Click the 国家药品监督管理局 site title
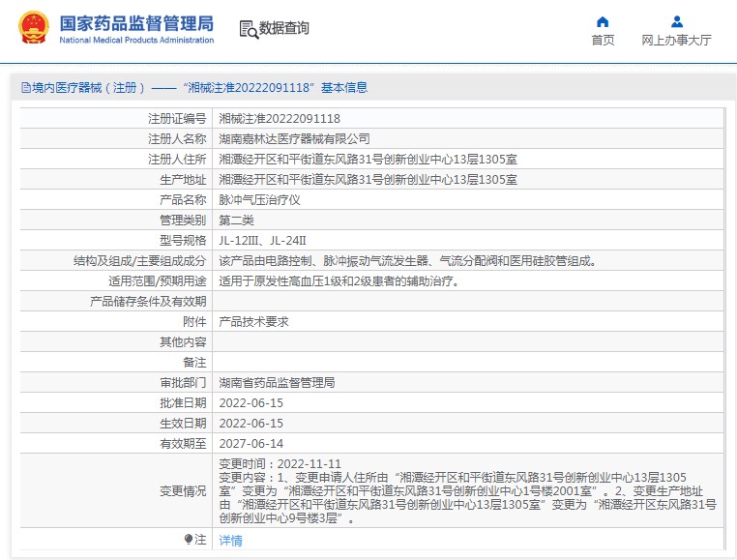The image size is (737, 560). tap(136, 23)
